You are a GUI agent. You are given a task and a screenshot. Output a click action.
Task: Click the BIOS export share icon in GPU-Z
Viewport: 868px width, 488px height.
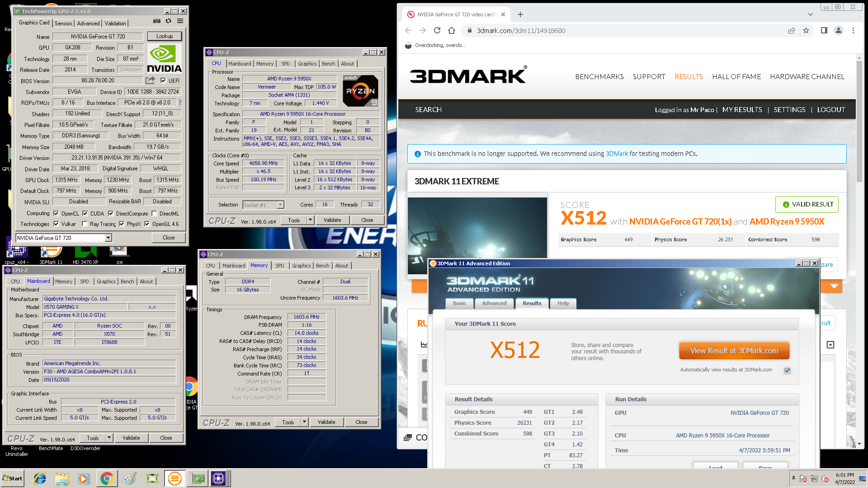click(x=150, y=80)
